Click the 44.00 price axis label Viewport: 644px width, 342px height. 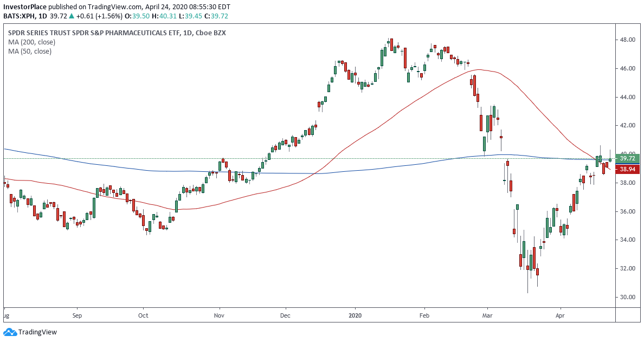(628, 97)
